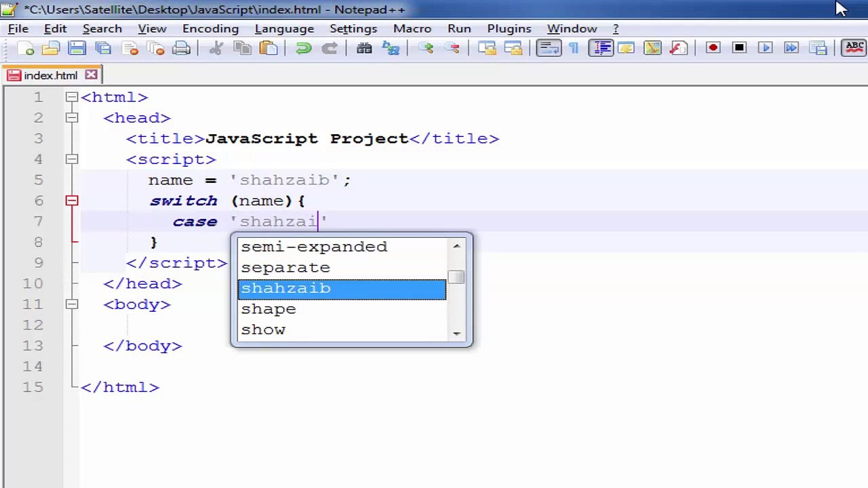Start macro recording with red dot
868x488 pixels.
[x=713, y=48]
